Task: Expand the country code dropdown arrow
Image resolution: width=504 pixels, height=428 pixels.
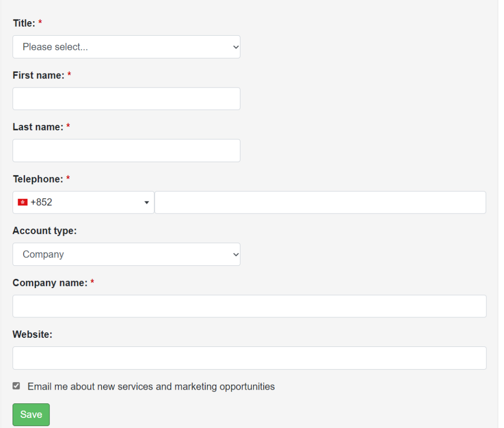Action: tap(147, 202)
